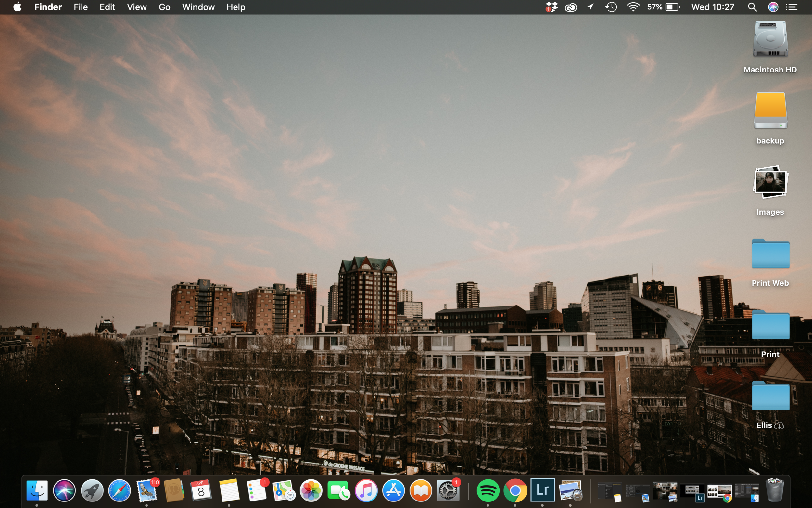Screen dimensions: 812x508
Task: Open Creative Cloud menu bar icon
Action: 571,7
